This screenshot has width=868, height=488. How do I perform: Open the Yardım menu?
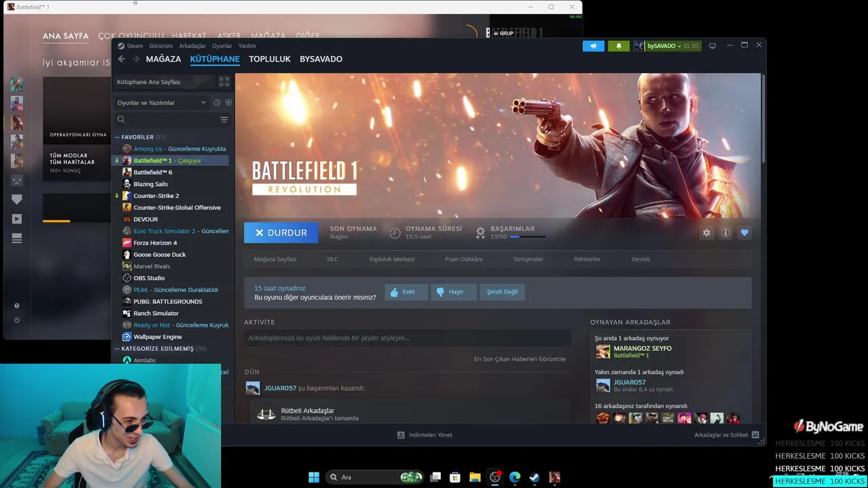247,46
